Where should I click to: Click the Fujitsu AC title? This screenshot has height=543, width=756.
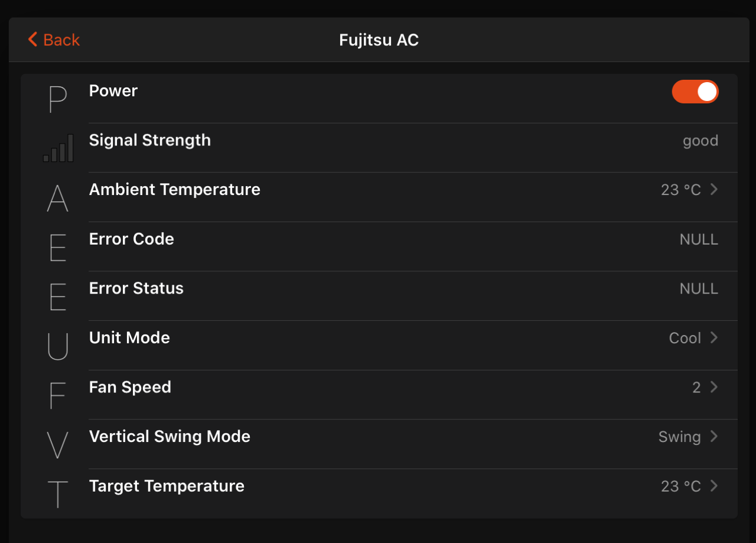379,40
